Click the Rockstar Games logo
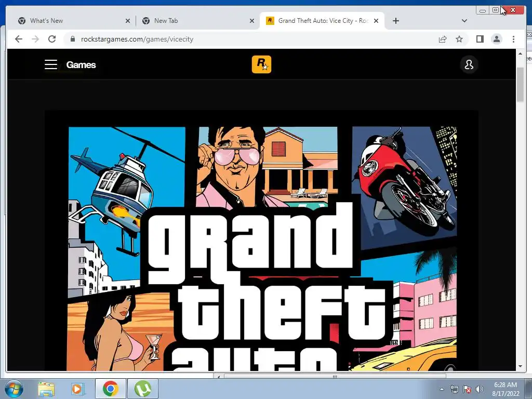This screenshot has height=399, width=532. coord(261,64)
